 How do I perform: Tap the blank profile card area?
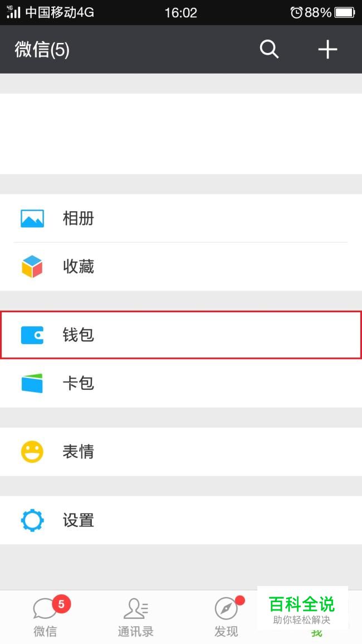[x=181, y=134]
